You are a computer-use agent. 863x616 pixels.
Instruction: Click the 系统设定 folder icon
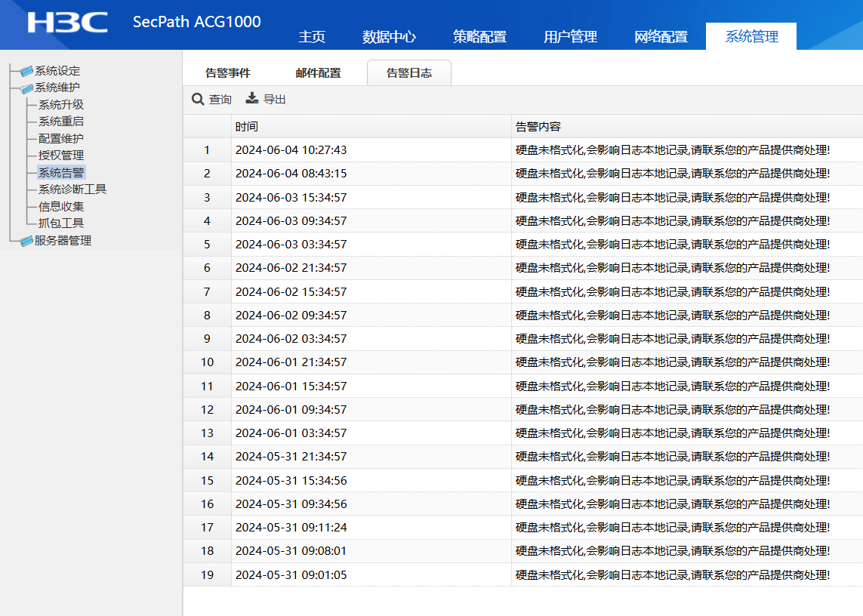[27, 71]
